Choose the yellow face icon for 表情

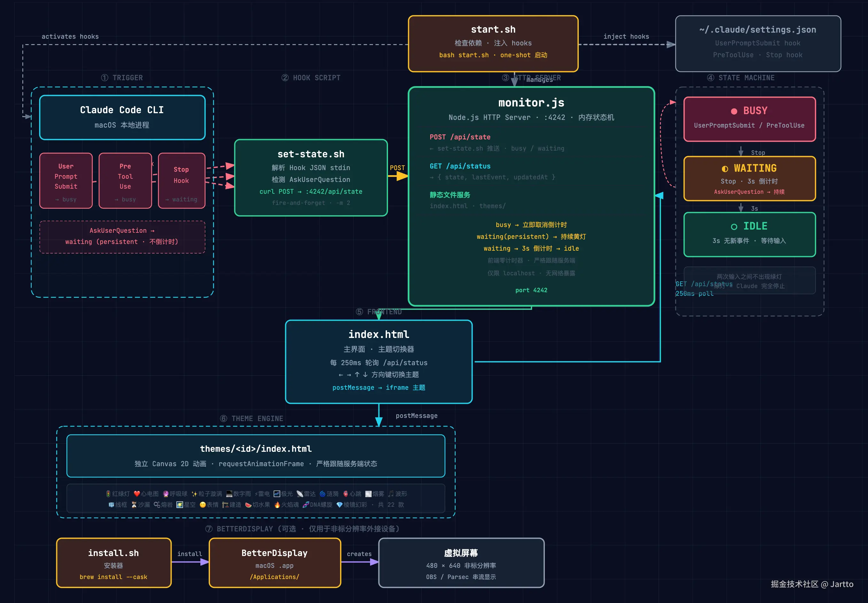[203, 505]
